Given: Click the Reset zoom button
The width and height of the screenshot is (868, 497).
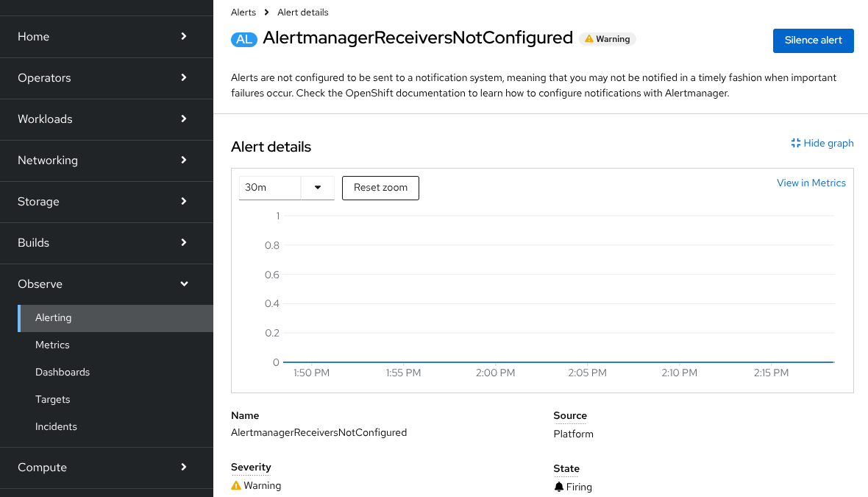Looking at the screenshot, I should 380,188.
